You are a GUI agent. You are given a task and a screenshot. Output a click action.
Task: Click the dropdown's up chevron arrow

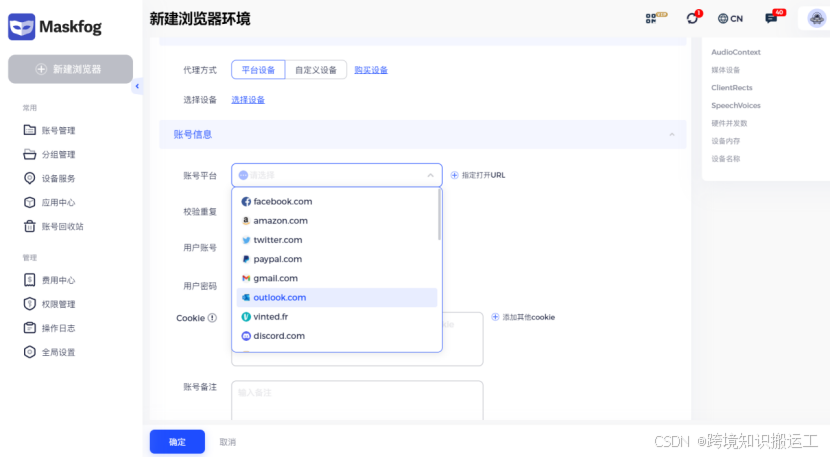pyautogui.click(x=430, y=175)
